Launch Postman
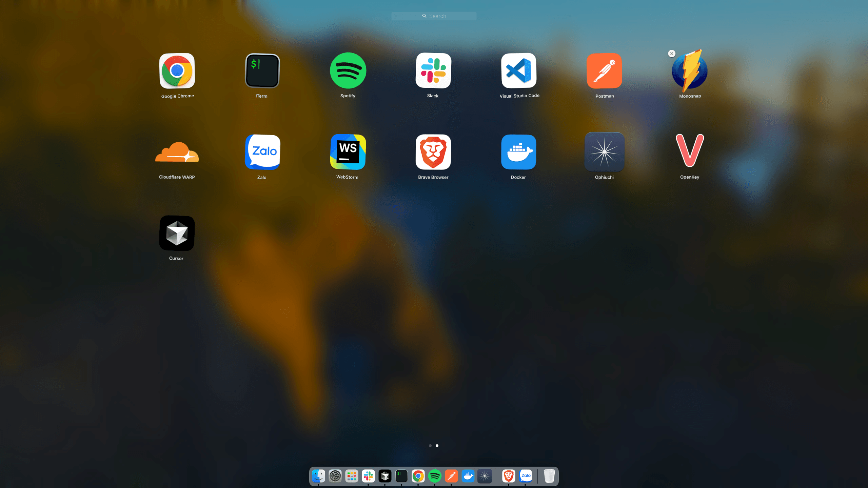The width and height of the screenshot is (868, 488). click(605, 71)
